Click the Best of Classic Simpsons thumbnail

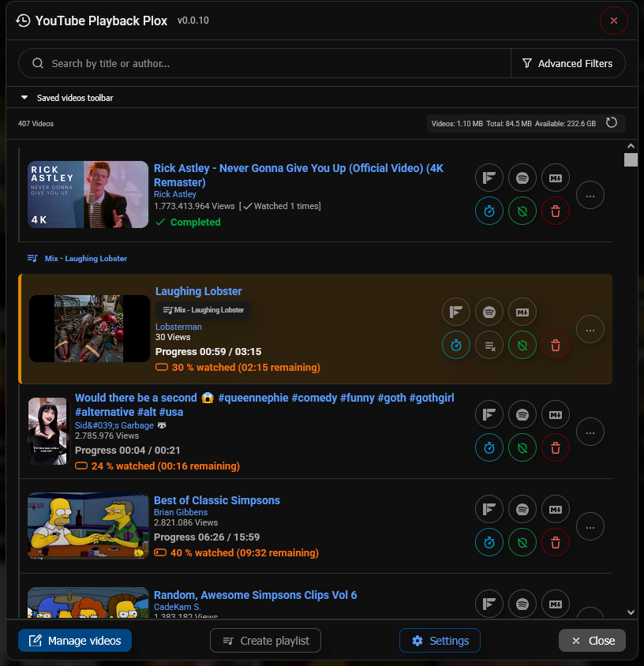(x=88, y=526)
